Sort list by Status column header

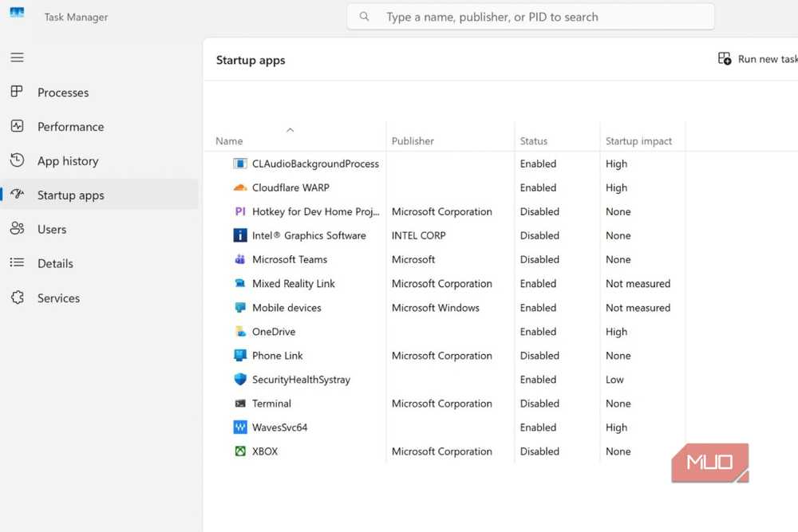coord(533,141)
